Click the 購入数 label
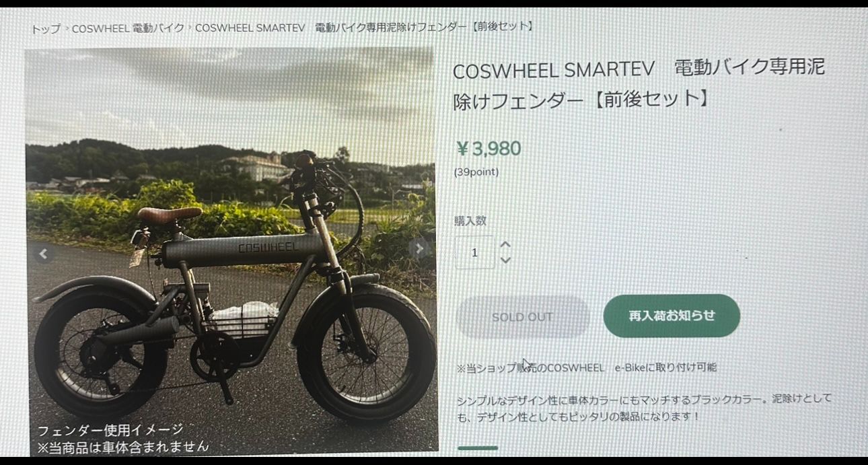 [470, 221]
